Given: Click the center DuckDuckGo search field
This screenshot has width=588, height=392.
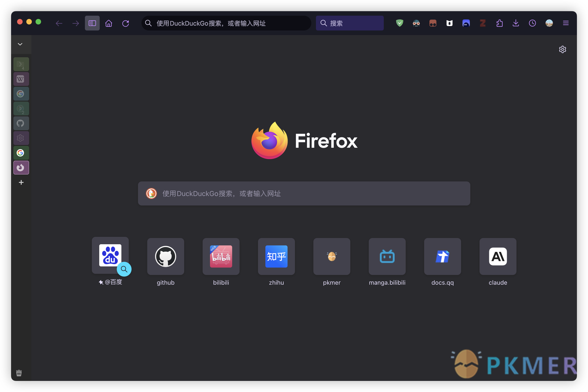Looking at the screenshot, I should (x=304, y=193).
